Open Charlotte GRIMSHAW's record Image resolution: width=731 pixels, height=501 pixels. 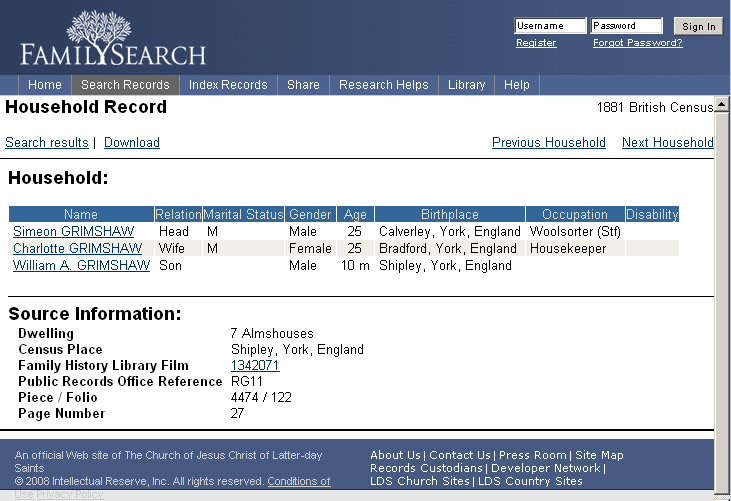(77, 249)
